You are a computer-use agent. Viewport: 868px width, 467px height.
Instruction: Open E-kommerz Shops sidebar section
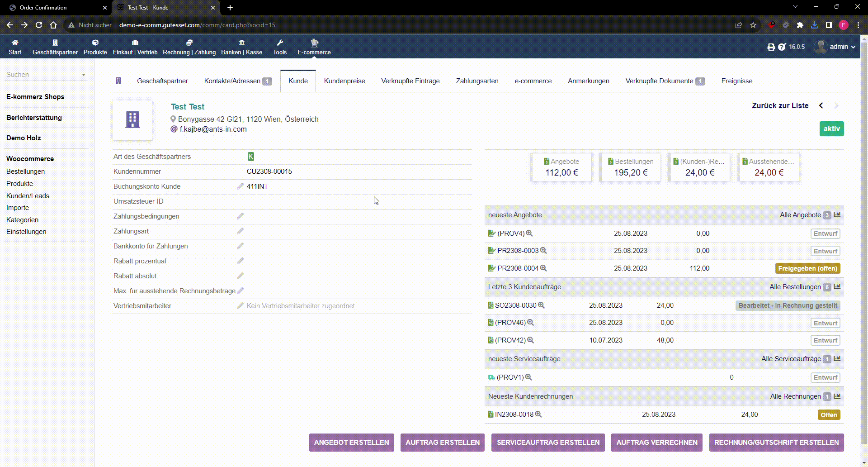(x=35, y=97)
